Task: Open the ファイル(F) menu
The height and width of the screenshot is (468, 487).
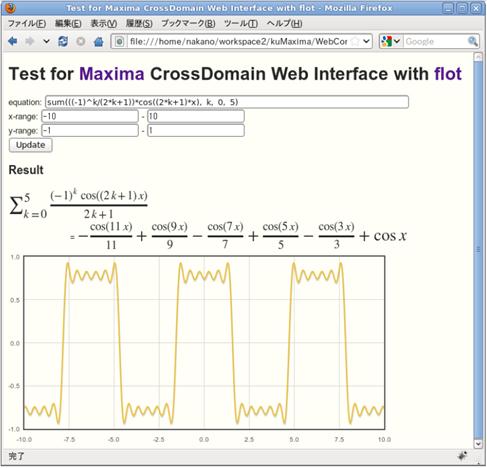Action: click(x=27, y=24)
